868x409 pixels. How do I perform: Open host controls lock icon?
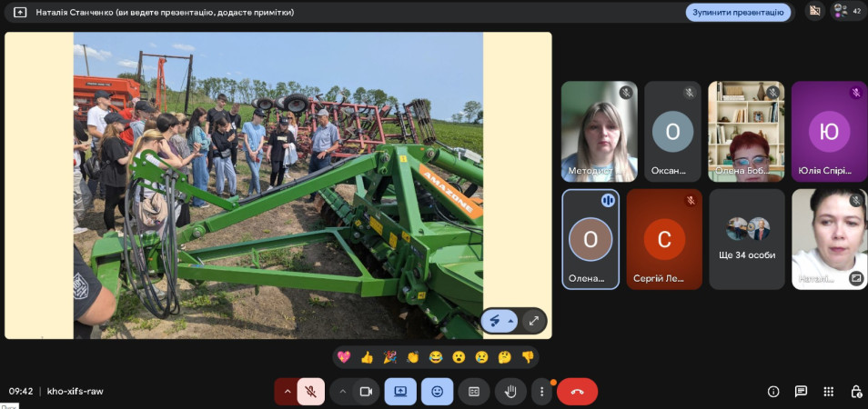856,392
